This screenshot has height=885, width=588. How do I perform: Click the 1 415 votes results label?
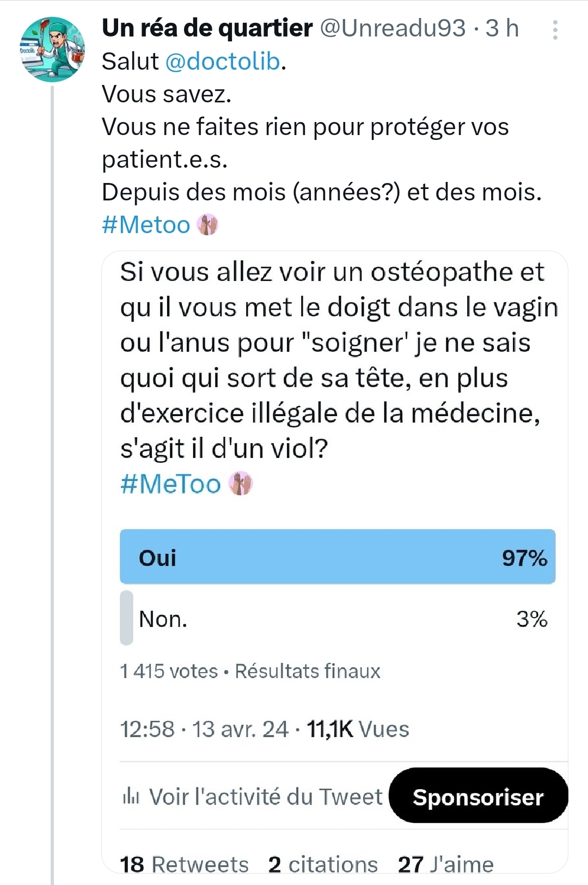169,671
